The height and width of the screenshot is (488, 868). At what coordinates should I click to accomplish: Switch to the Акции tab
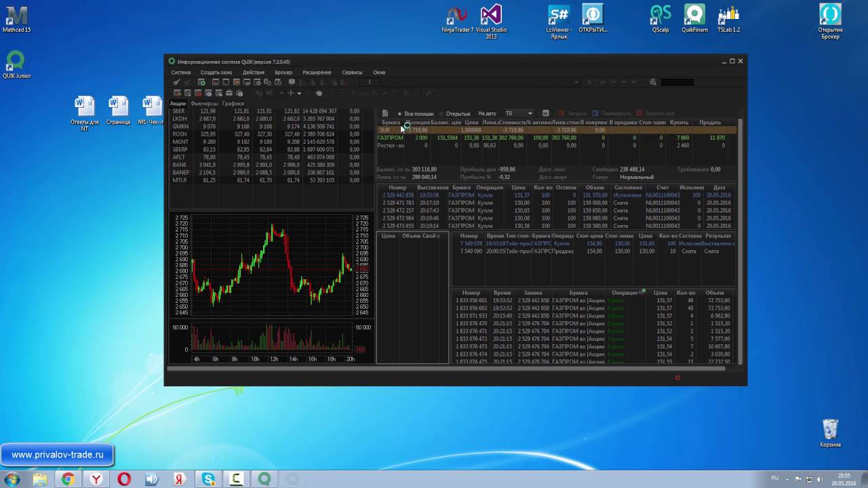tap(178, 104)
